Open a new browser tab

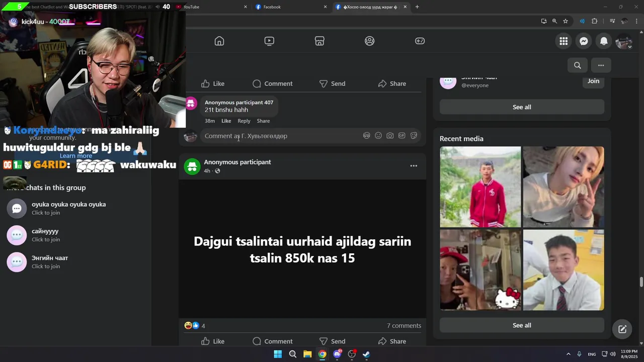[417, 7]
